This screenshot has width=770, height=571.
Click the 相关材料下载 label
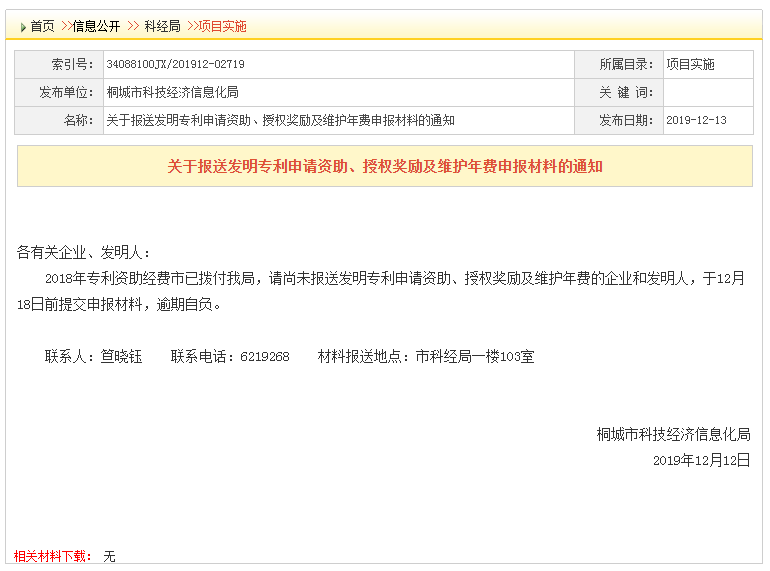[x=53, y=556]
